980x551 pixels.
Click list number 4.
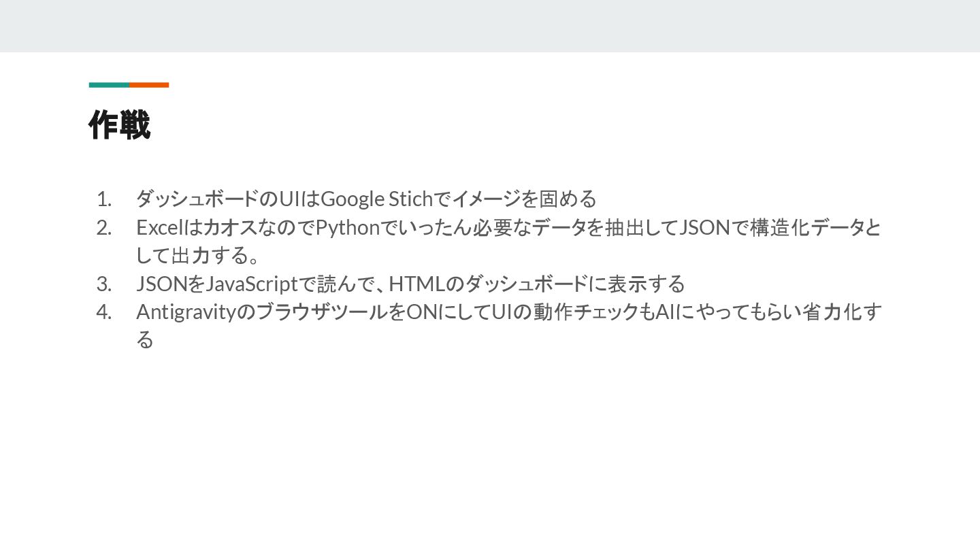(103, 312)
